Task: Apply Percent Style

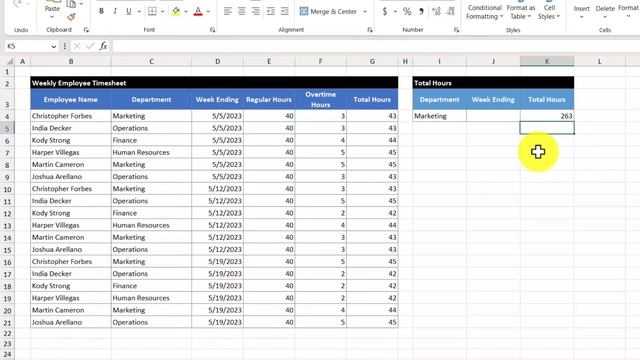Action: (x=407, y=11)
